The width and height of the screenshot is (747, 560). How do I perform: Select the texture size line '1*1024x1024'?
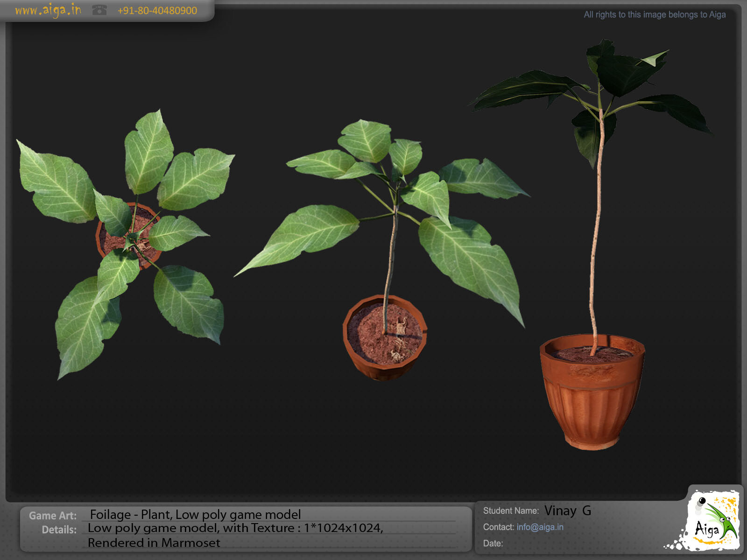(x=343, y=528)
